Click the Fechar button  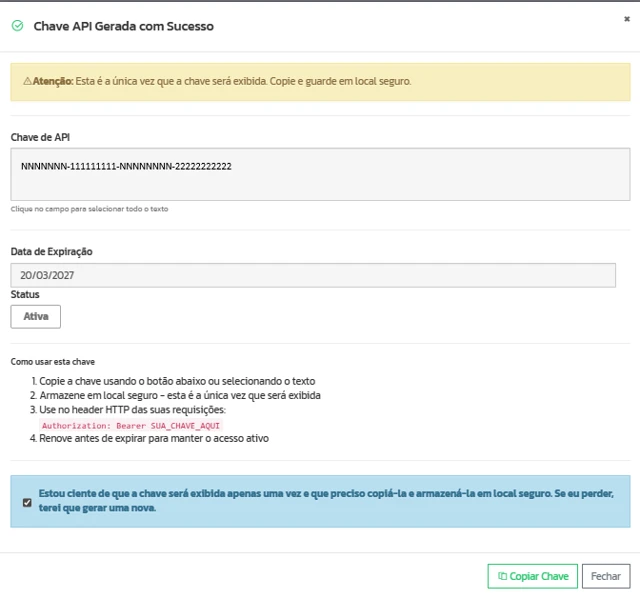[x=606, y=576]
